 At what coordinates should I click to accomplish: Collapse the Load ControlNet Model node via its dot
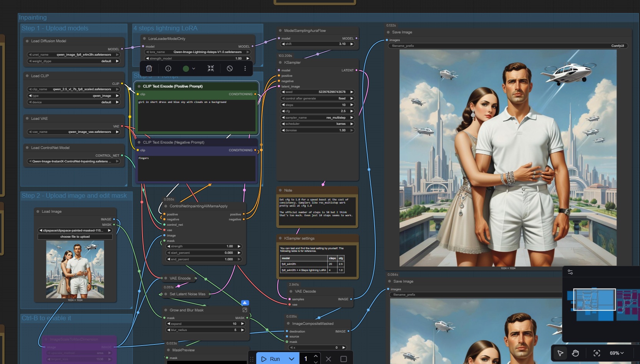(27, 148)
